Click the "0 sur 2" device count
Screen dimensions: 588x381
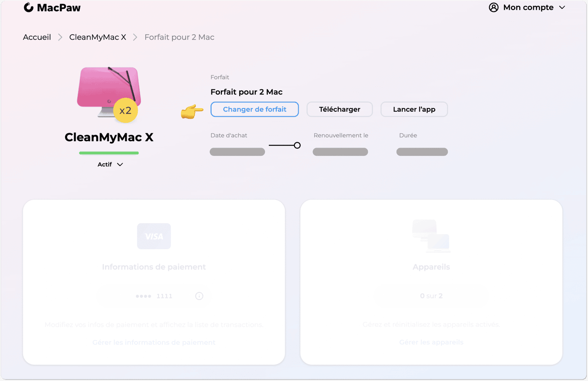tap(431, 296)
